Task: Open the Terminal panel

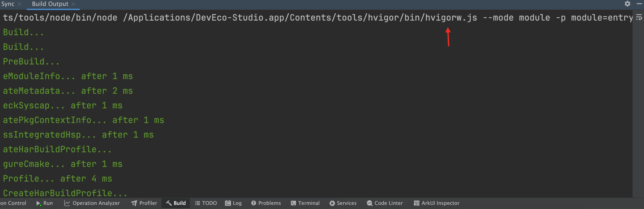Action: 305,203
